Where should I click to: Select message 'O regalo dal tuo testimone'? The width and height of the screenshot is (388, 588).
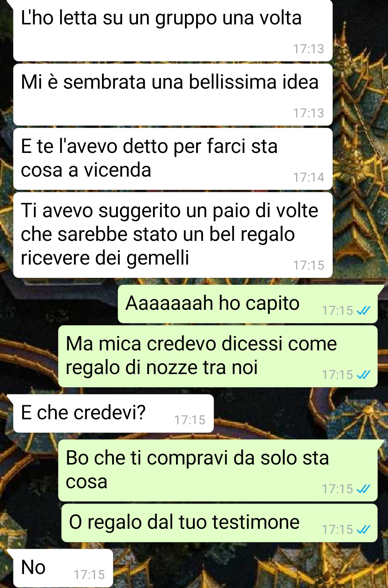pos(219,523)
